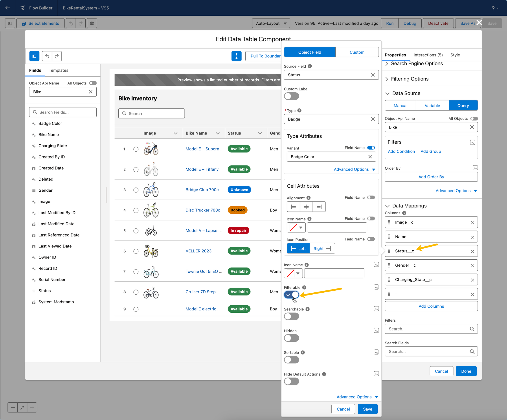
Task: Open the Auto-Layout dropdown
Action: point(271,23)
